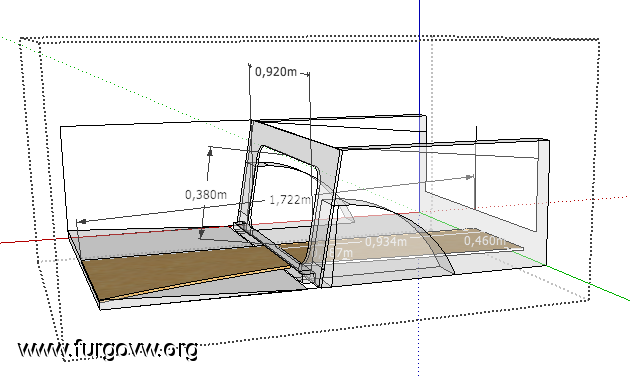The height and width of the screenshot is (378, 630).
Task: Select the 0,920m dimension label
Action: [276, 72]
